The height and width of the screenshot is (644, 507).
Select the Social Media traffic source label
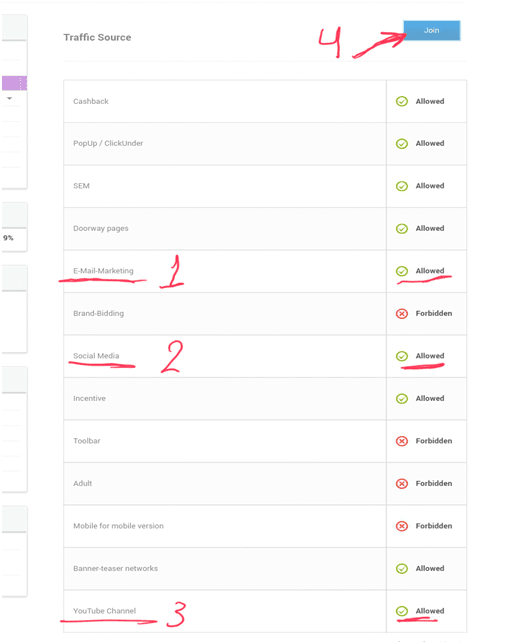point(96,356)
